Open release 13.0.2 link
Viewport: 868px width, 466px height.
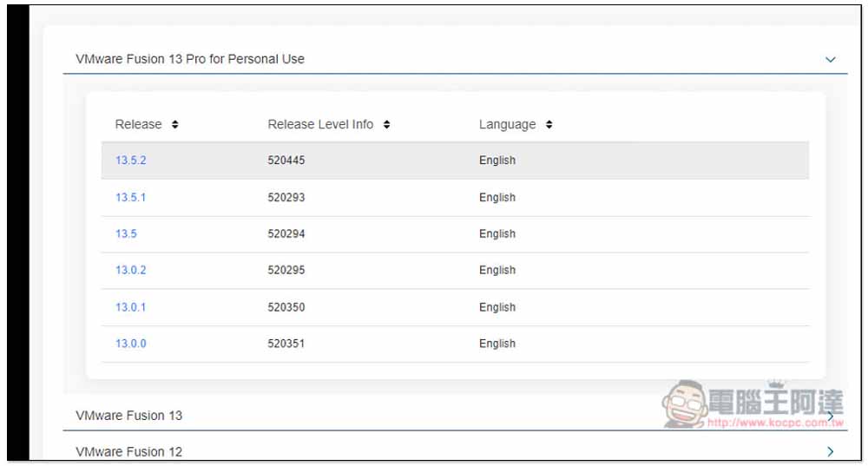[131, 270]
